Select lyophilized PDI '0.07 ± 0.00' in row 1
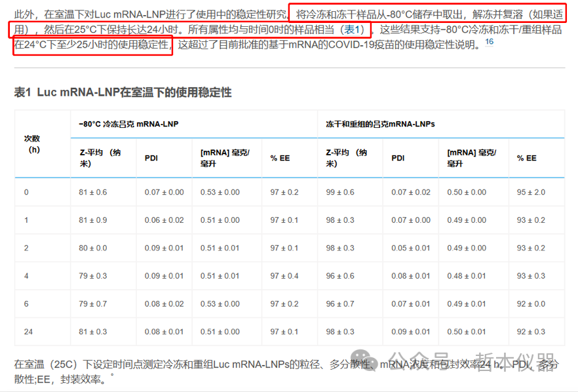Image resolution: width=578 pixels, height=392 pixels. tap(411, 220)
